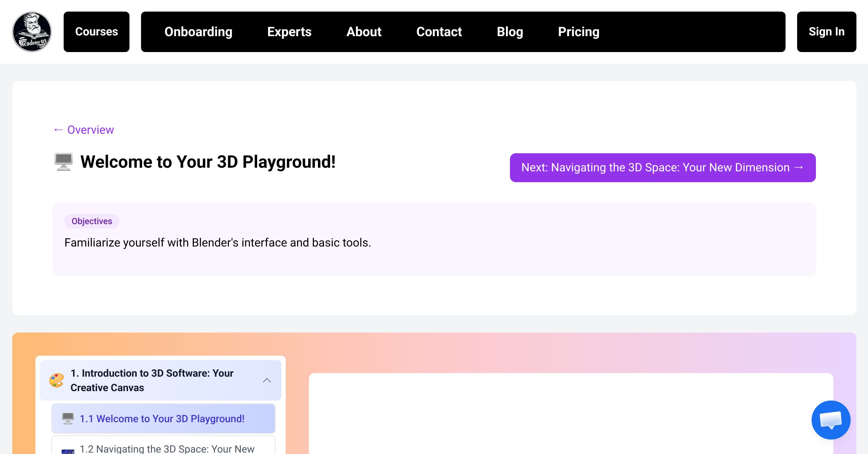This screenshot has width=868, height=454.
Task: Navigate to the Contact page
Action: coord(439,32)
